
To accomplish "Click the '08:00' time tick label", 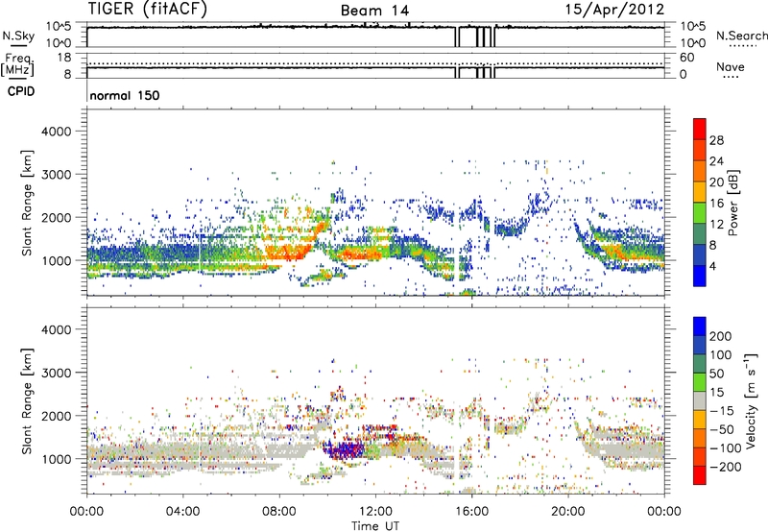I will (279, 512).
